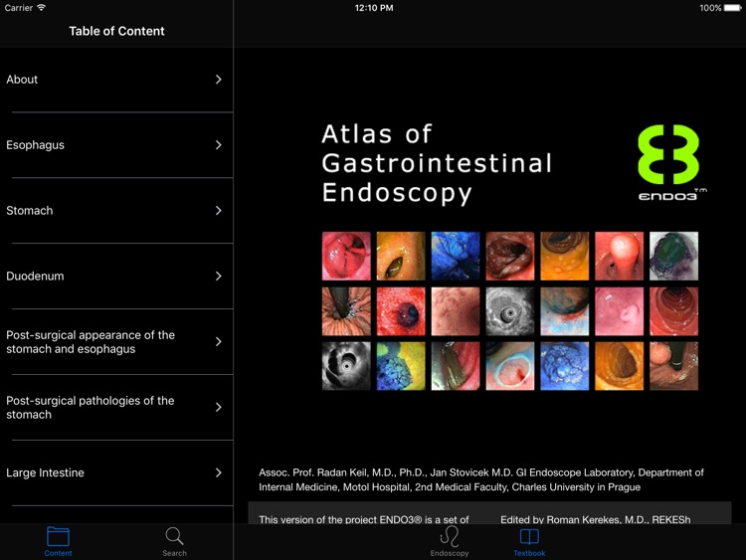Open the Large Intestine chapter
This screenshot has height=560, width=746.
click(116, 472)
